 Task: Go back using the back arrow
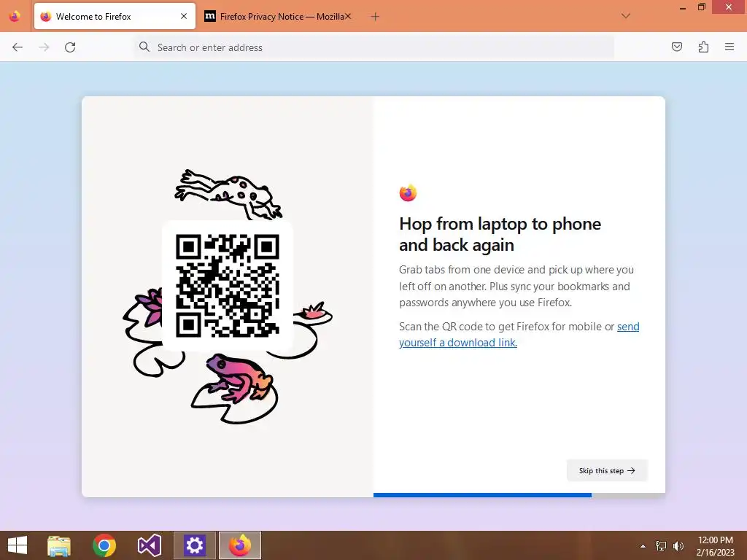18,47
